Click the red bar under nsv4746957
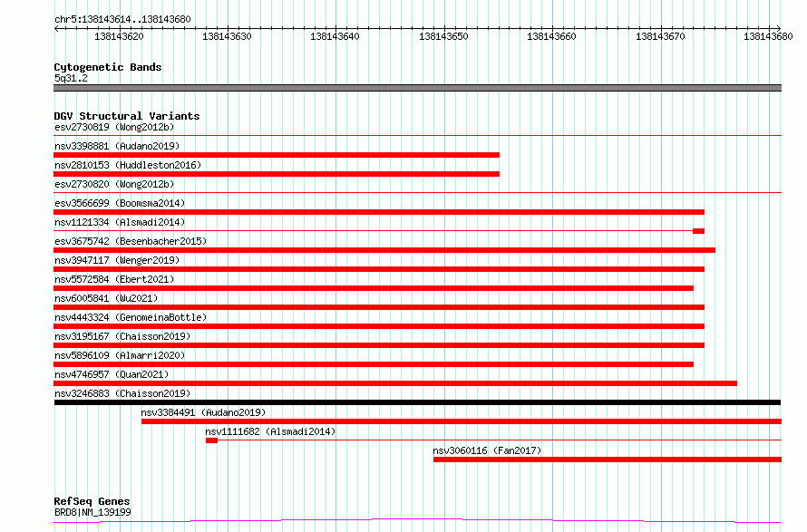Image resolution: width=807 pixels, height=532 pixels. 395,383
